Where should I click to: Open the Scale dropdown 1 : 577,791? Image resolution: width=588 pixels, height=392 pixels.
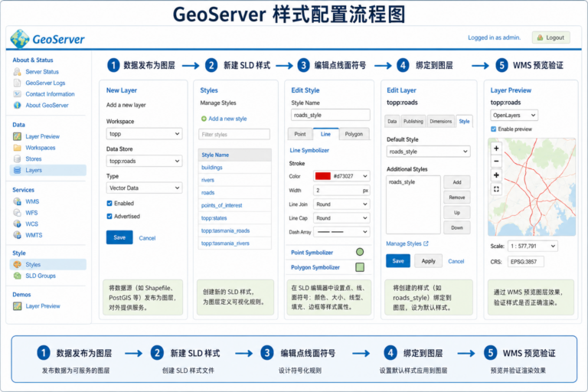click(x=533, y=246)
